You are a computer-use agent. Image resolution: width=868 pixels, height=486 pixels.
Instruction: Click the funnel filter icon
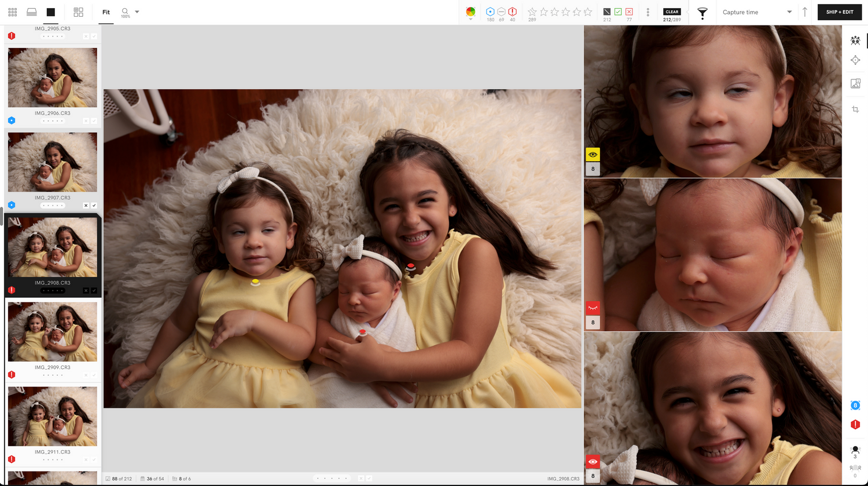click(703, 12)
